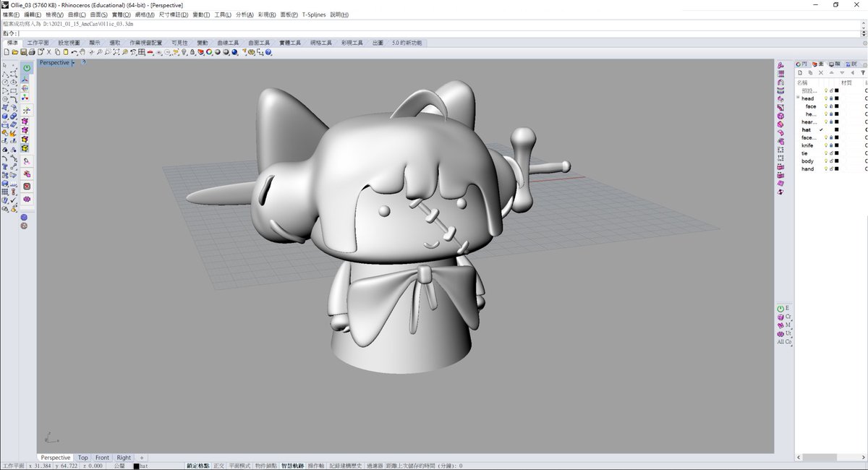The width and height of the screenshot is (868, 470).
Task: Click the 過濾器 filter in the status bar
Action: 375,466
